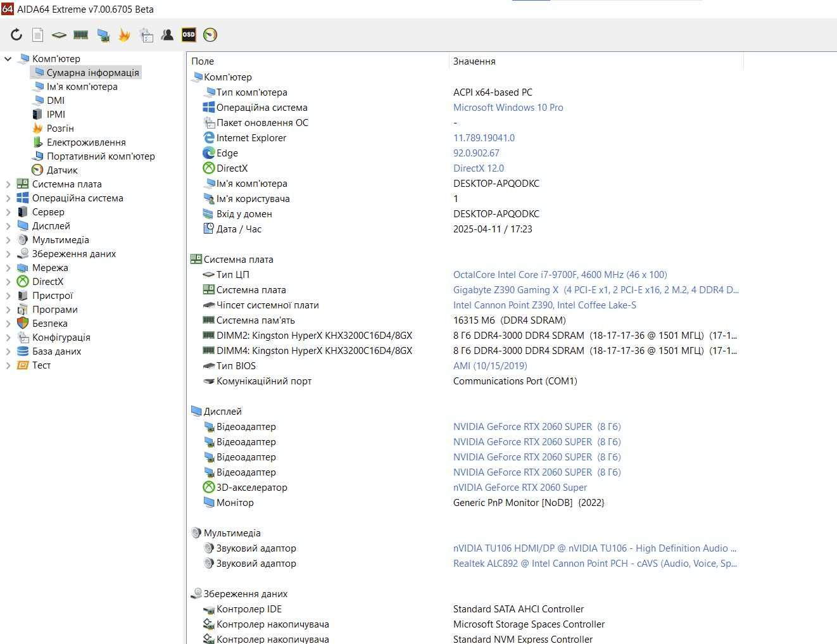Click the Internet Explorer icon in list
The height and width of the screenshot is (644, 837).
click(208, 137)
